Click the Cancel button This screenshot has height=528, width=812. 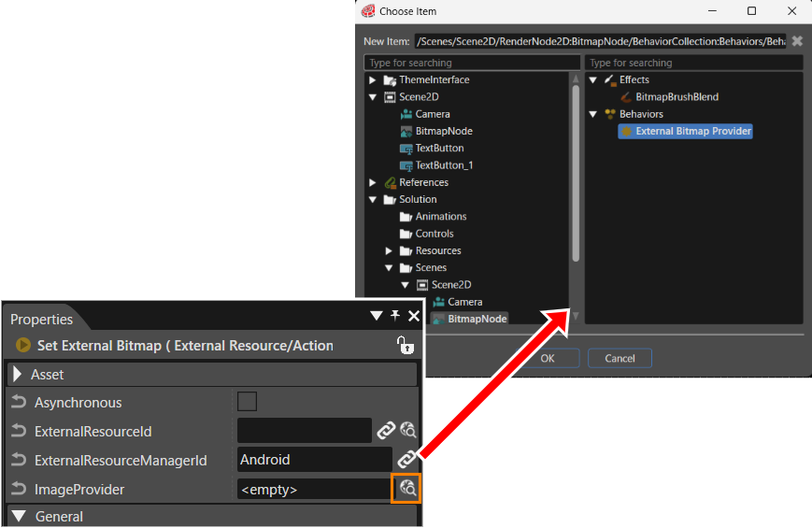(x=620, y=358)
